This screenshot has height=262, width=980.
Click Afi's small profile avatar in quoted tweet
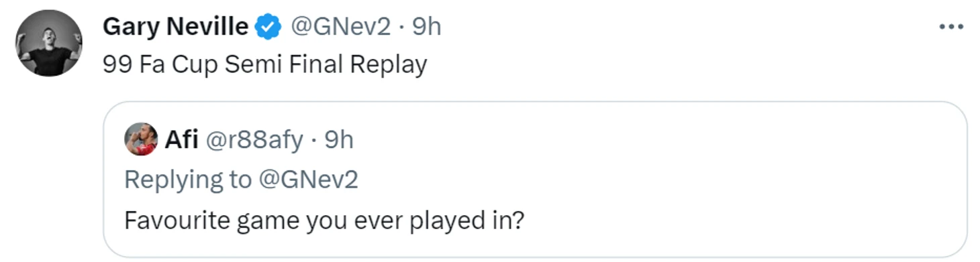141,139
